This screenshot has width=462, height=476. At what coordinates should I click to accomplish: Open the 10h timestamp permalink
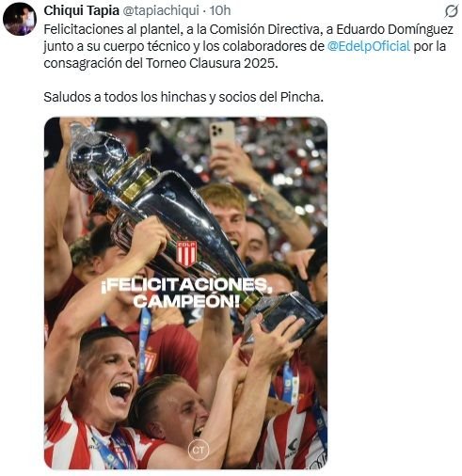point(220,10)
